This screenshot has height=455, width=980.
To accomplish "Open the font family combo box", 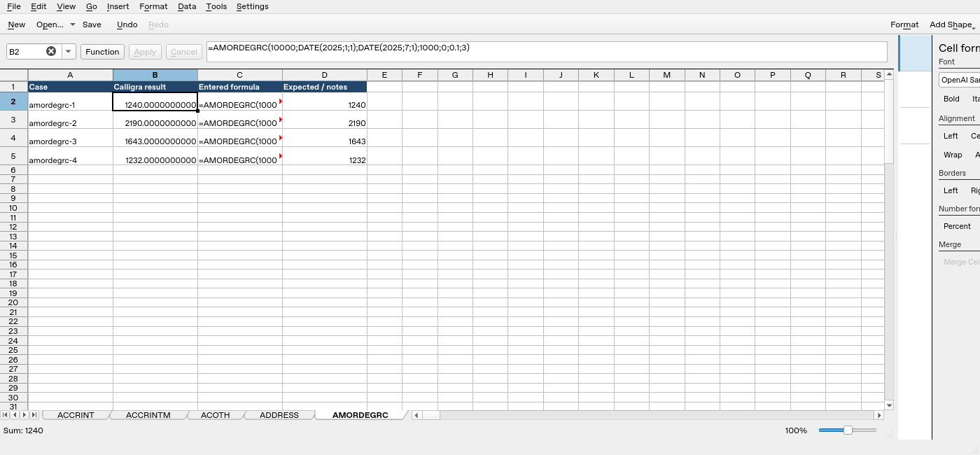I will 960,80.
